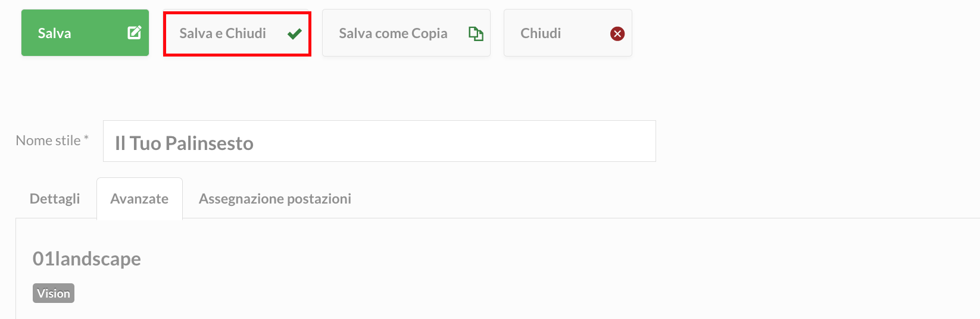Select Salva come Copia button label
The width and height of the screenshot is (980, 319).
[393, 33]
